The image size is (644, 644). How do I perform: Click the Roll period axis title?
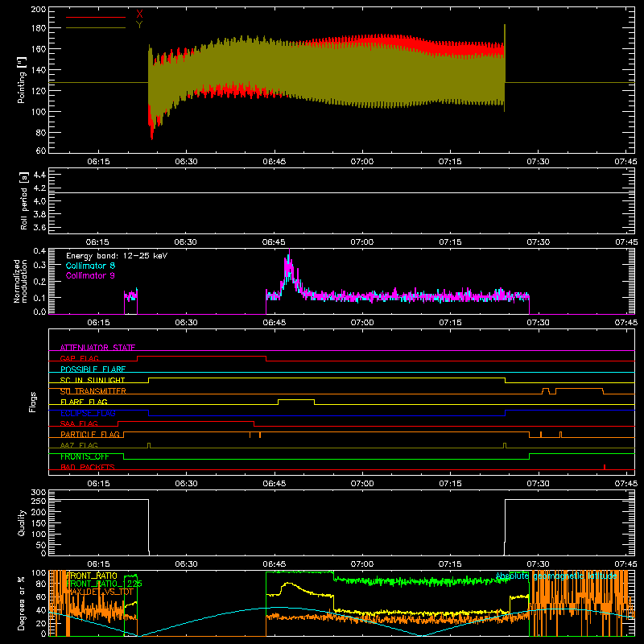(24, 200)
